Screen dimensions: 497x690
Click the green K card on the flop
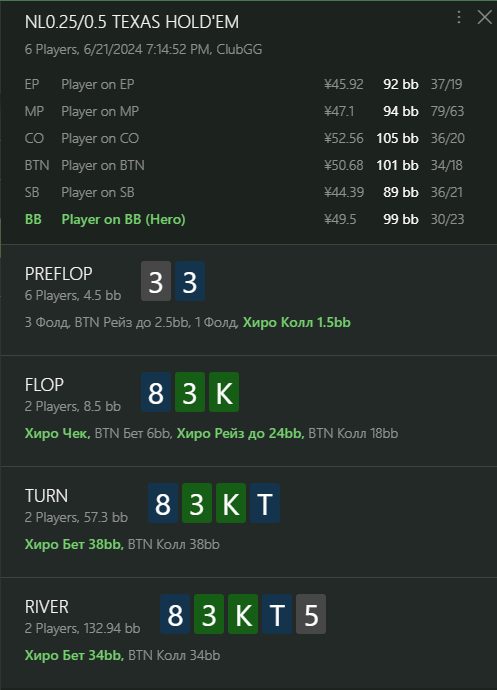click(224, 392)
